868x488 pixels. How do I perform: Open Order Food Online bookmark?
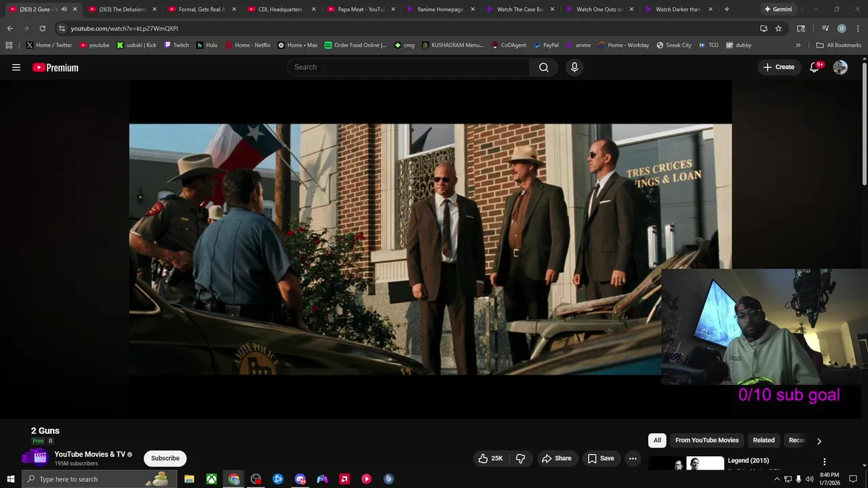[355, 45]
